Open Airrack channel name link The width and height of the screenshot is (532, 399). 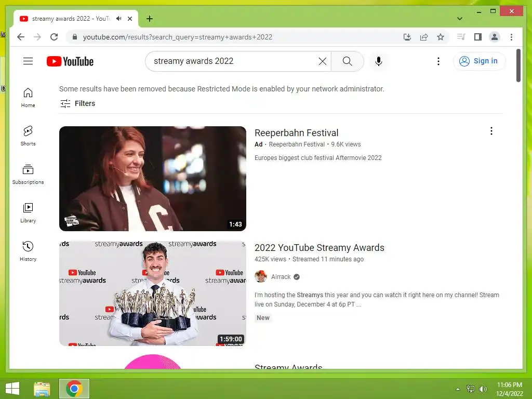(x=281, y=277)
